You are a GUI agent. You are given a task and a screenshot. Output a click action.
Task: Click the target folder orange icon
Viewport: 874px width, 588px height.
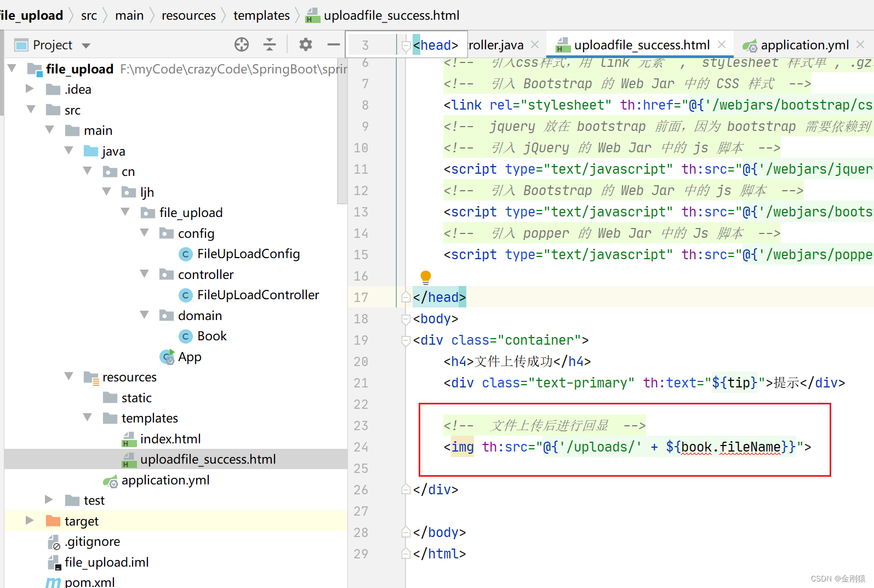pos(53,521)
